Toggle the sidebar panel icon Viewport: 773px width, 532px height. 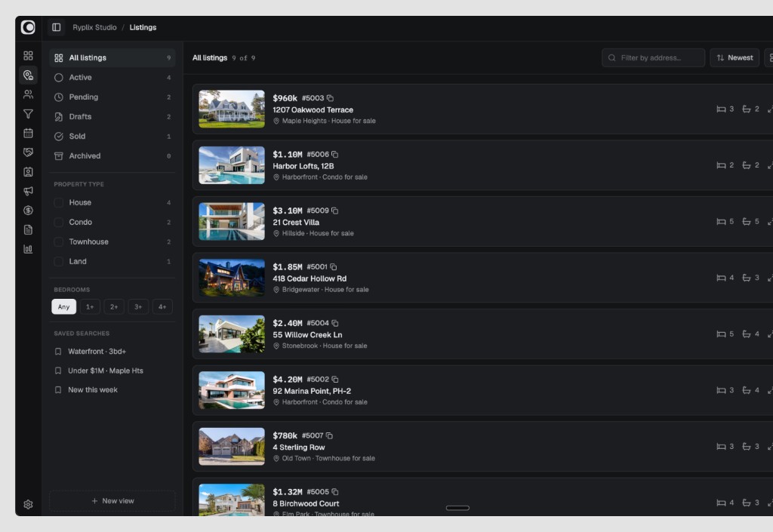pyautogui.click(x=56, y=27)
